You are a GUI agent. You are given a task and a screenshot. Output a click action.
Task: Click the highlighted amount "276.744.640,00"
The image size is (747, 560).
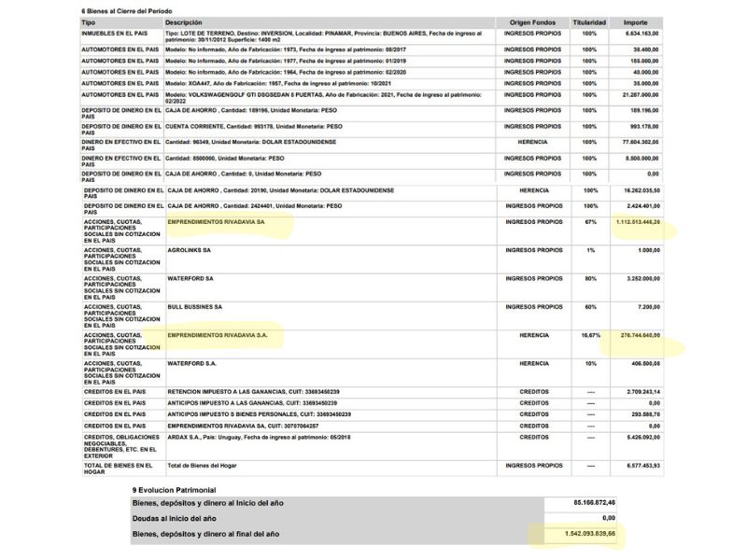(641, 335)
